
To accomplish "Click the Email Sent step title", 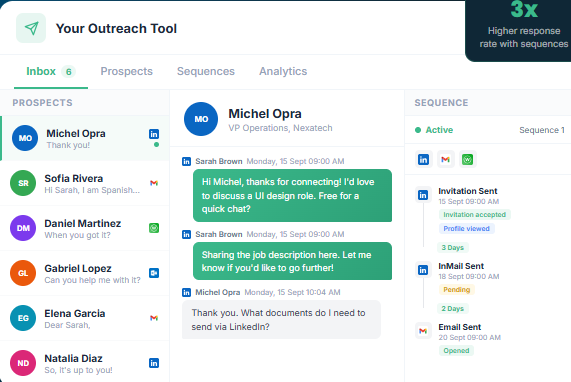I will coord(460,327).
